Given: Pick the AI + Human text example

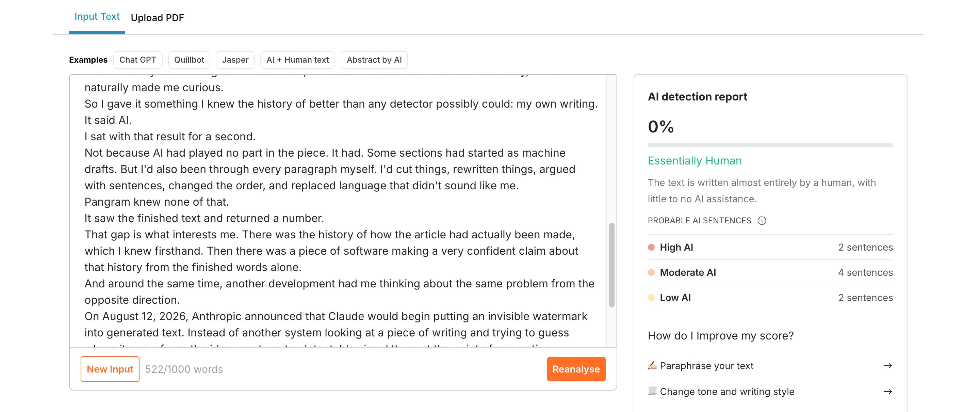Looking at the screenshot, I should pos(297,60).
